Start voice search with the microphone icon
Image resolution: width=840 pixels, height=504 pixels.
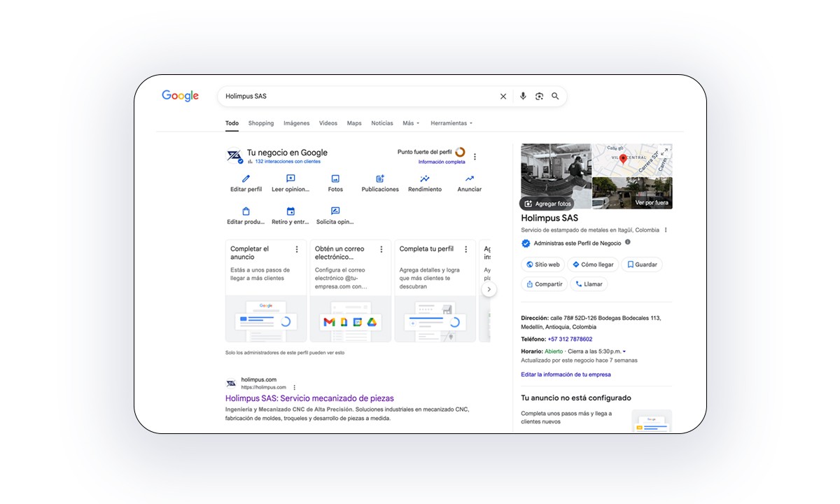coord(522,97)
